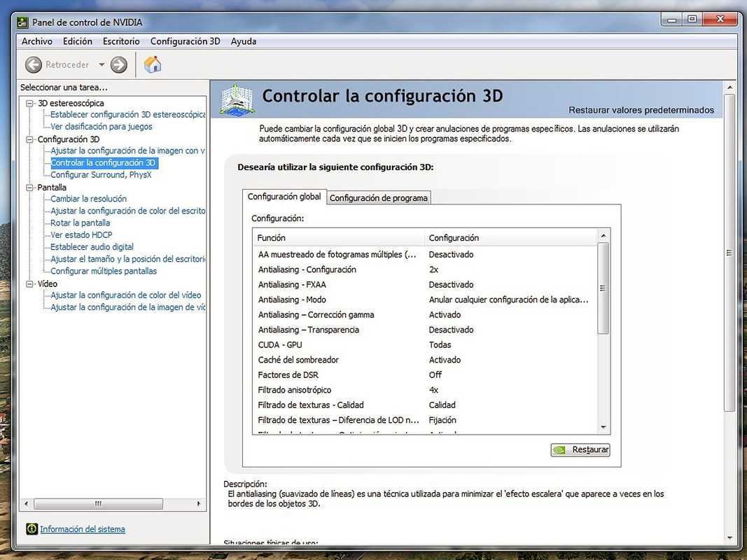Click the settings list scrollbar thumb

coord(603,288)
